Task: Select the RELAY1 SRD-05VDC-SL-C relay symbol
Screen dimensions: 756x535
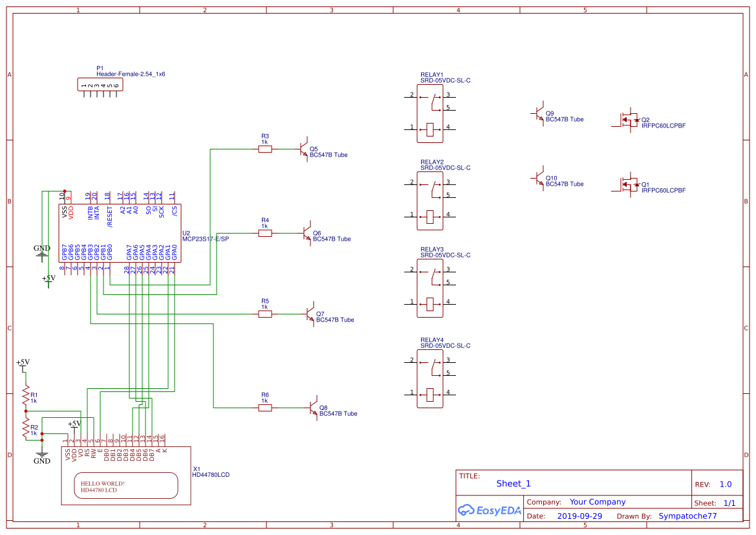Action: click(x=430, y=114)
